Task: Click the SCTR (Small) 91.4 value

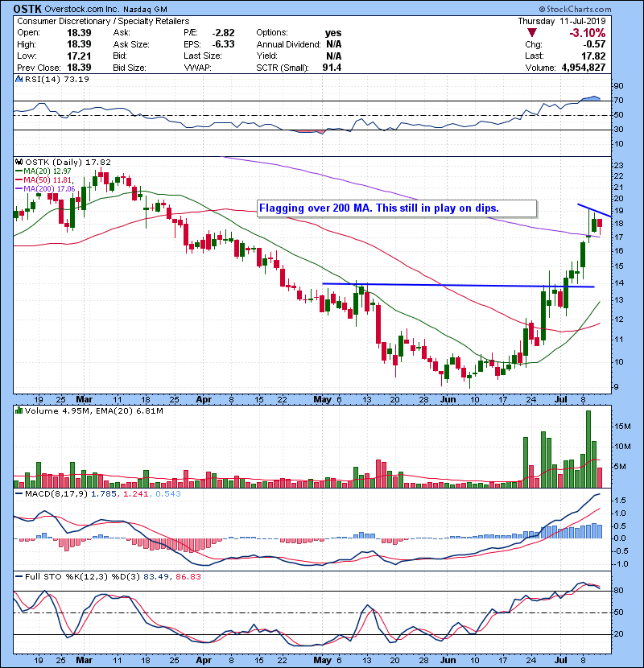Action: (332, 68)
